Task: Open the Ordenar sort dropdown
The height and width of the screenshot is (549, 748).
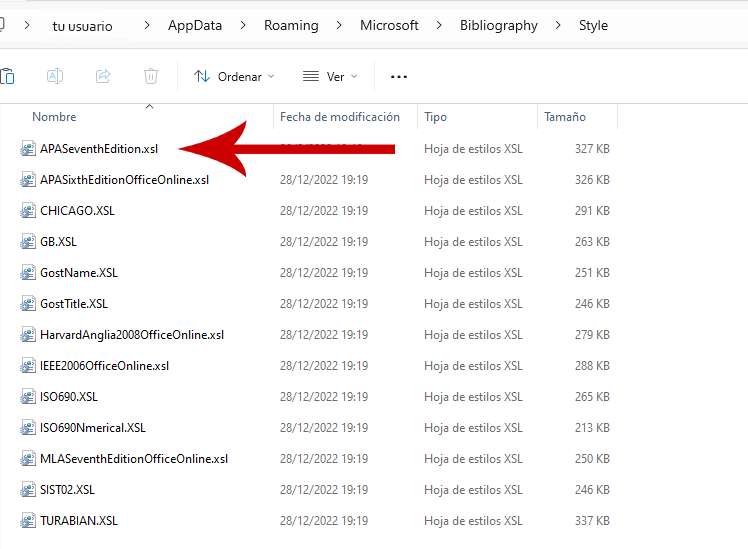Action: click(234, 76)
